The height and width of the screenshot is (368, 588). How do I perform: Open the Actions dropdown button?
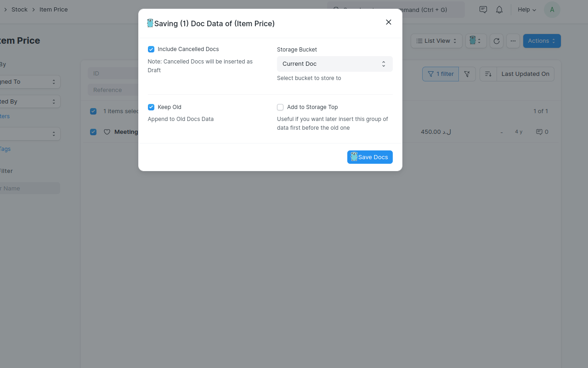(542, 41)
